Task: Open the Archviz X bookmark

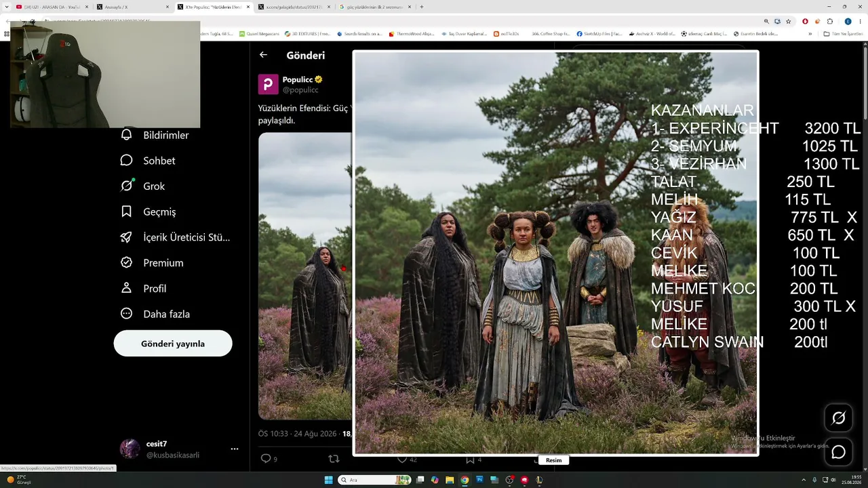Action: [652, 33]
